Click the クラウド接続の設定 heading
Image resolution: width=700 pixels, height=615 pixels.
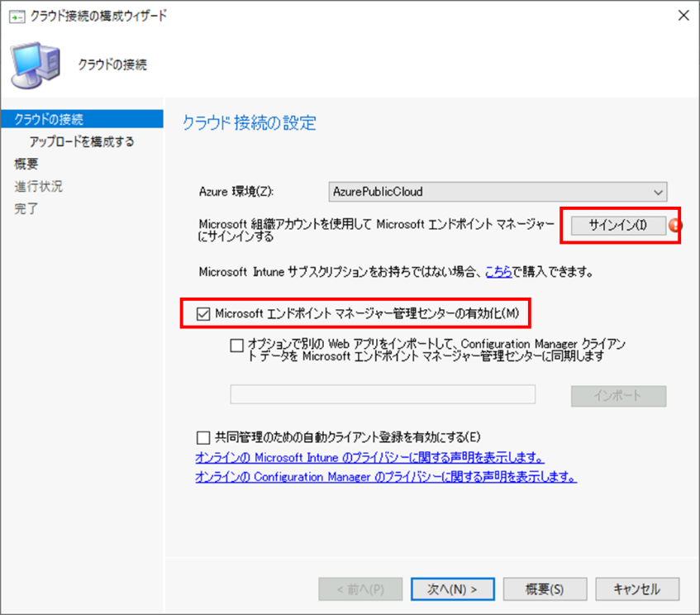pyautogui.click(x=249, y=123)
